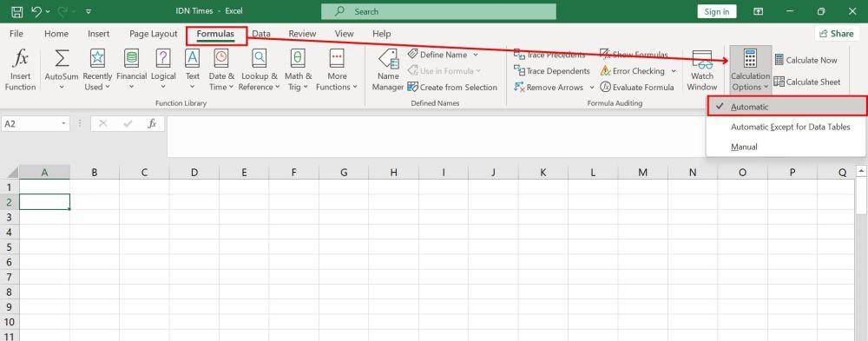
Task: Switch to the View tab
Action: click(345, 34)
